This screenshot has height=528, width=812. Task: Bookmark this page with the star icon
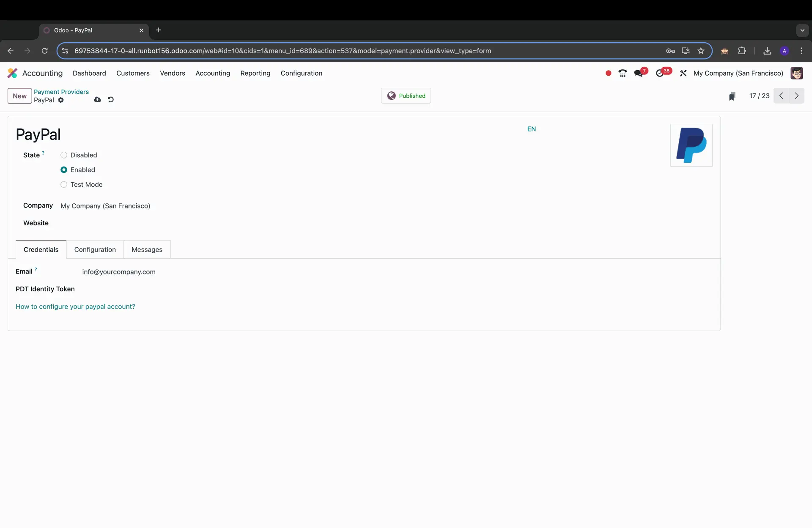click(x=701, y=51)
